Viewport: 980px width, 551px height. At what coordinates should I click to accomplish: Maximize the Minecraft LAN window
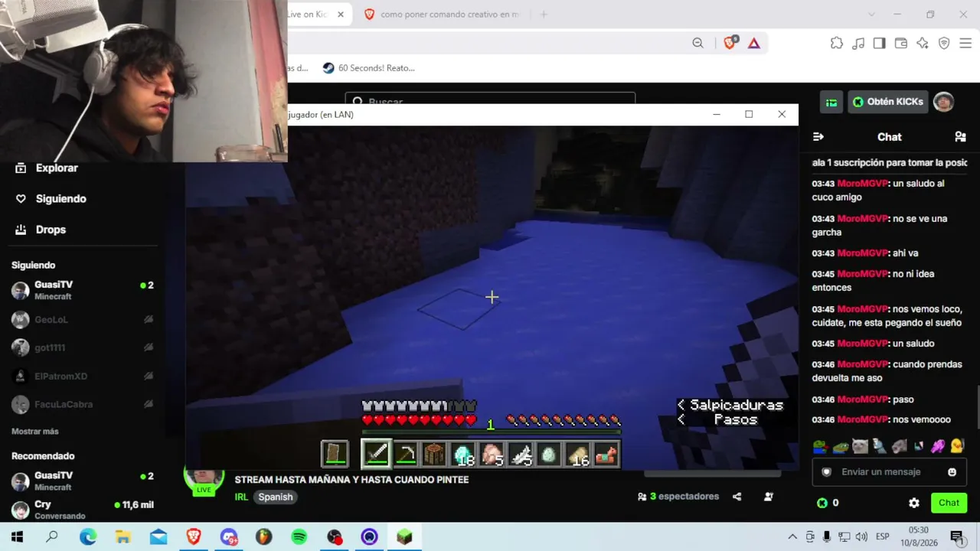point(749,115)
